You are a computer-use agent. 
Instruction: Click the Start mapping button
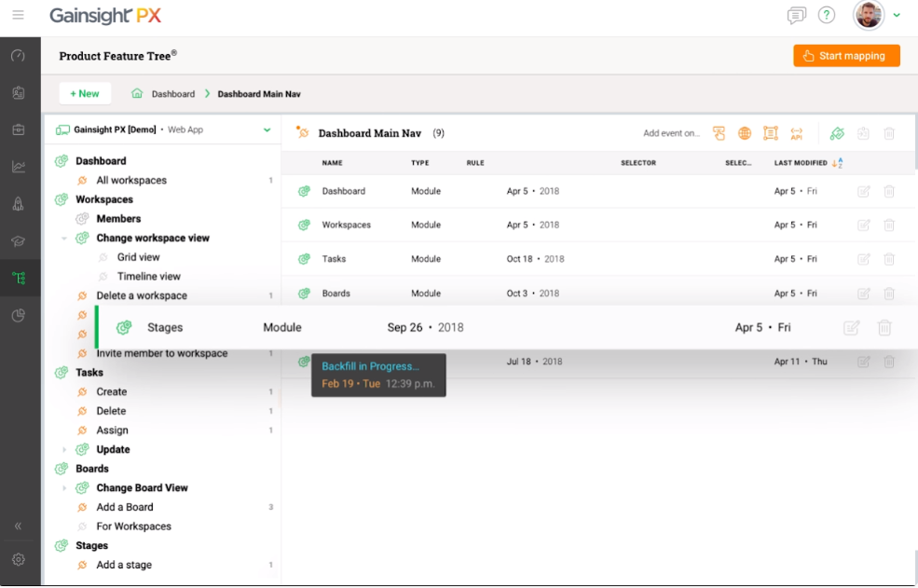[x=846, y=56]
